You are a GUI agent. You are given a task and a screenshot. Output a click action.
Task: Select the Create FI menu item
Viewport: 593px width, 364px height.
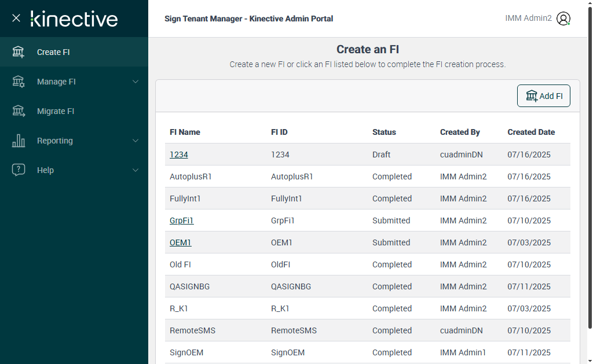(53, 52)
